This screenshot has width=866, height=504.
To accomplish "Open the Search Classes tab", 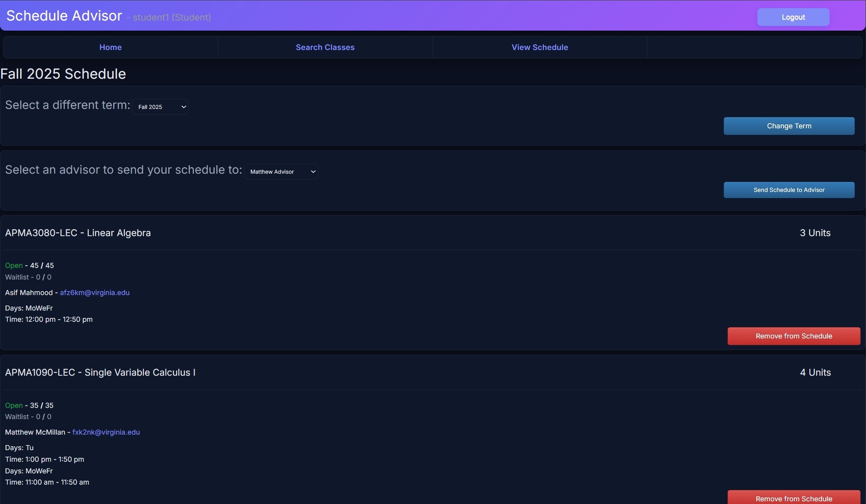I will coord(325,47).
